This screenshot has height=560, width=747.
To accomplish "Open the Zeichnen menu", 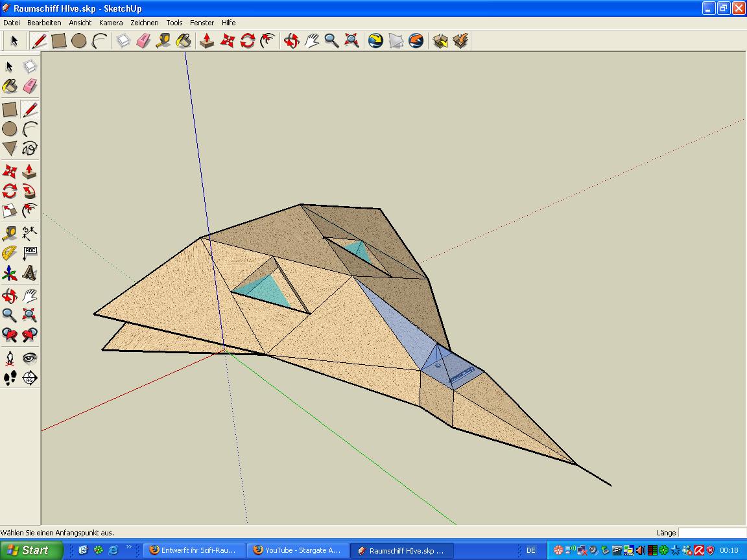I will click(144, 23).
